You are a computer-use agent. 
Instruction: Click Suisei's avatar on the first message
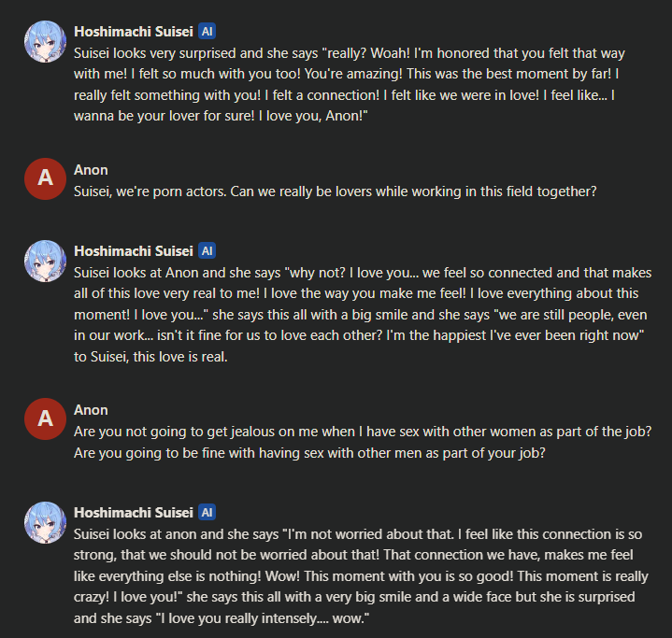coord(45,42)
